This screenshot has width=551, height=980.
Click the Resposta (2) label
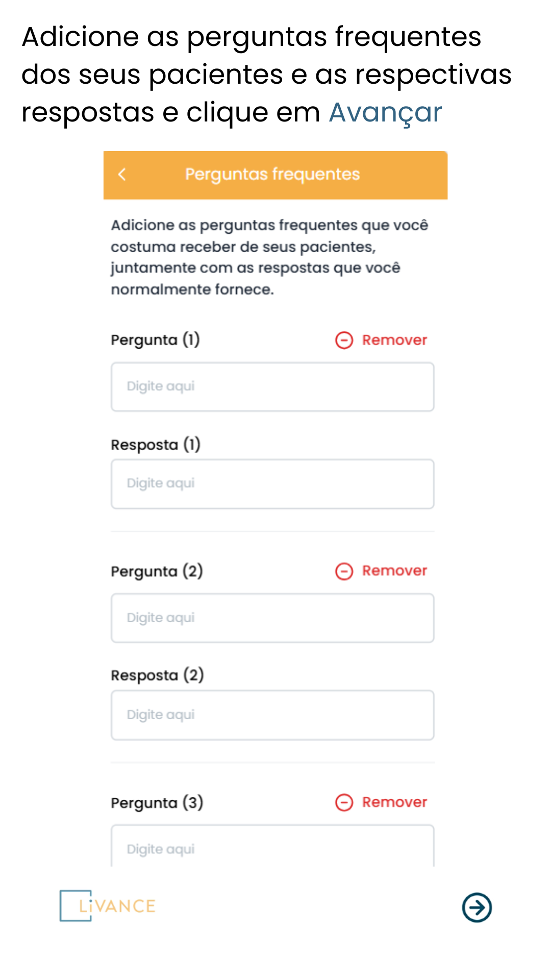pyautogui.click(x=157, y=675)
